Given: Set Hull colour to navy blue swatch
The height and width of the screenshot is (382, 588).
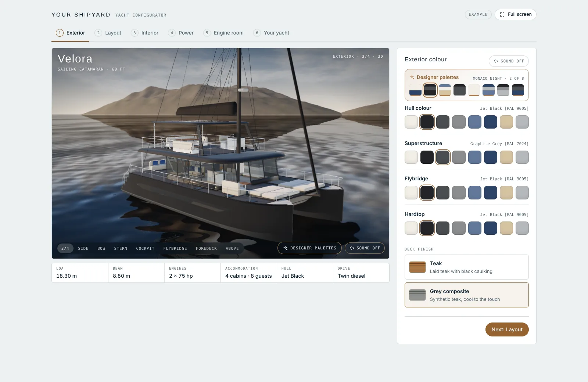Looking at the screenshot, I should (x=491, y=122).
